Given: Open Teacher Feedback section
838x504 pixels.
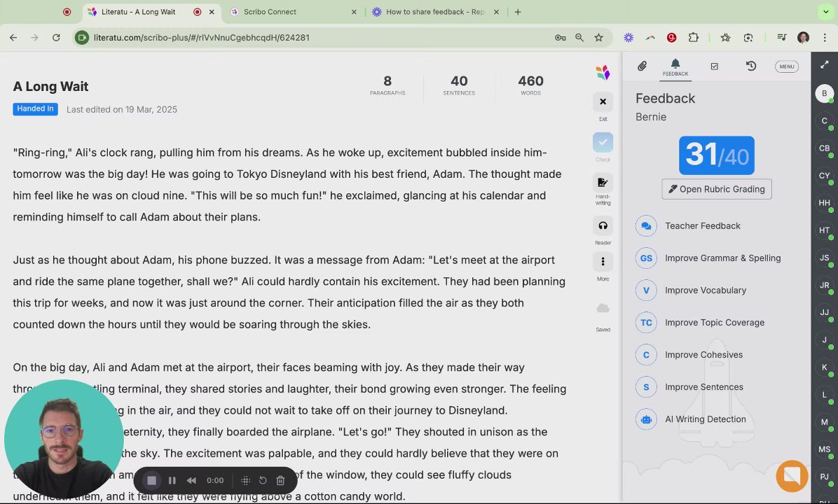Looking at the screenshot, I should coord(703,226).
